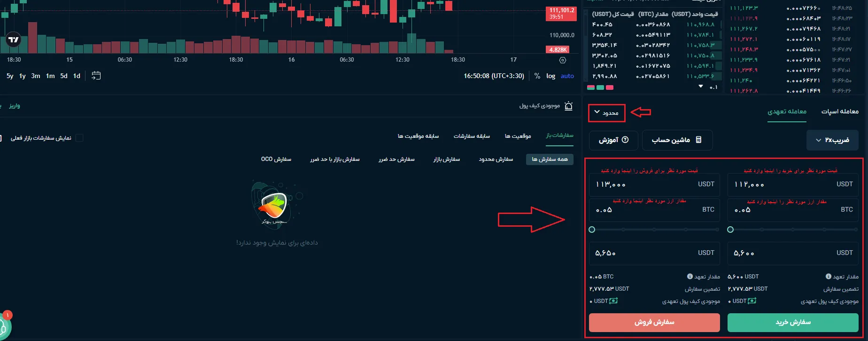Image resolution: width=868 pixels, height=341 pixels.
Task: Select the همه سفارش ها filter
Action: (x=550, y=159)
